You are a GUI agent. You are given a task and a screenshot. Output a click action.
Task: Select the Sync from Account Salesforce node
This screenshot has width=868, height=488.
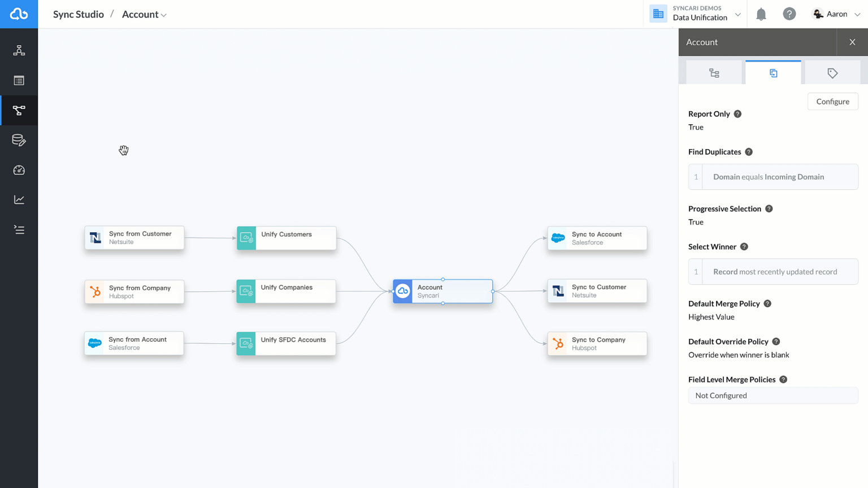click(134, 343)
